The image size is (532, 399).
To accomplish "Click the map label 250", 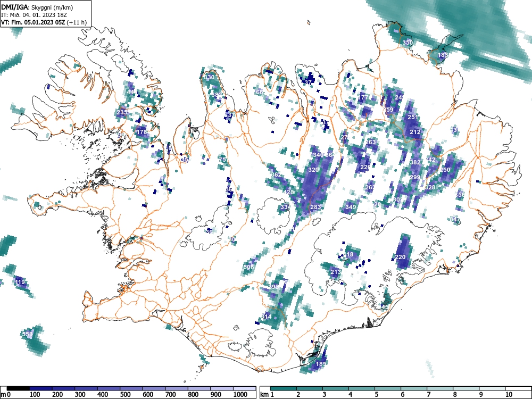I will (x=445, y=170).
